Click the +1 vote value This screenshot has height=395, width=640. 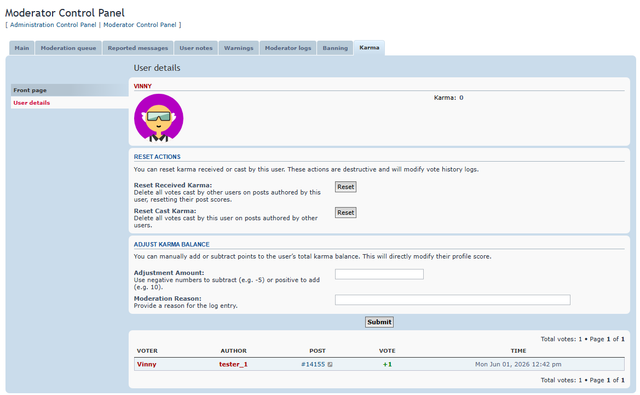pos(387,364)
